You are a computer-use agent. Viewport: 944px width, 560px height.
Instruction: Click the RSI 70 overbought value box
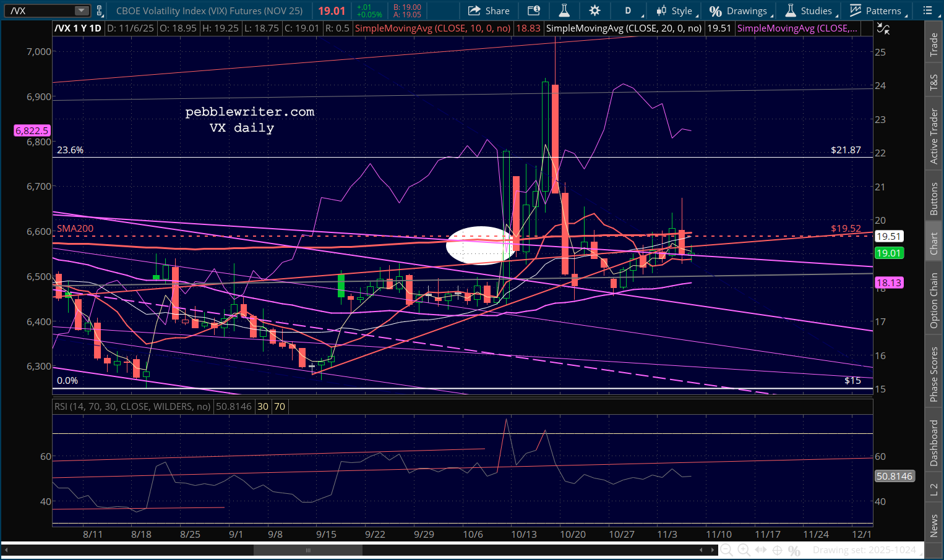(x=280, y=407)
